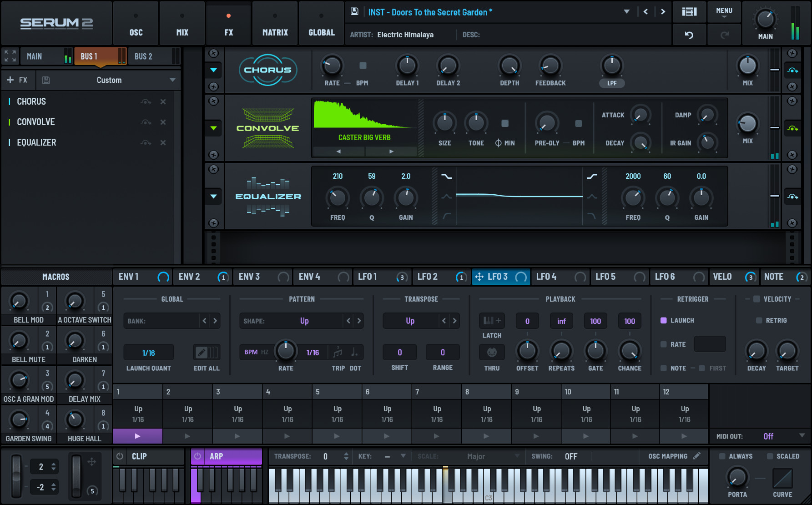Collapse the Equalizer module arrow
The height and width of the screenshot is (505, 812).
pos(213,197)
